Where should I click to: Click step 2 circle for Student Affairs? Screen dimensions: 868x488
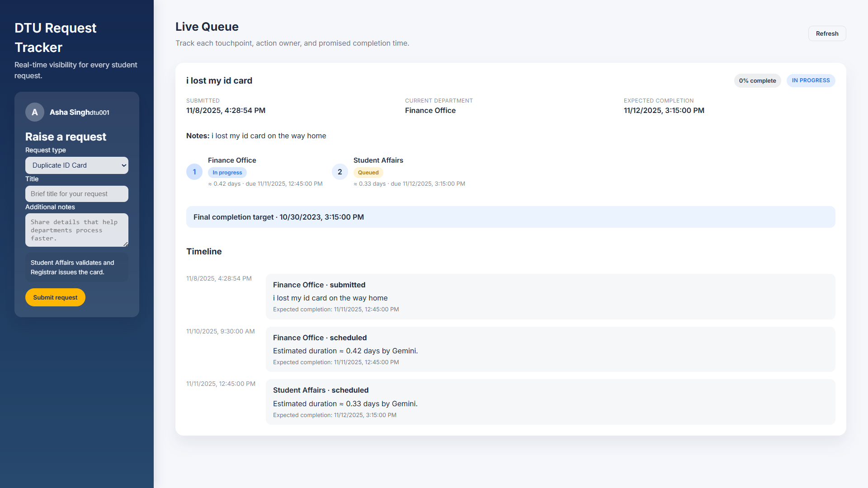340,172
